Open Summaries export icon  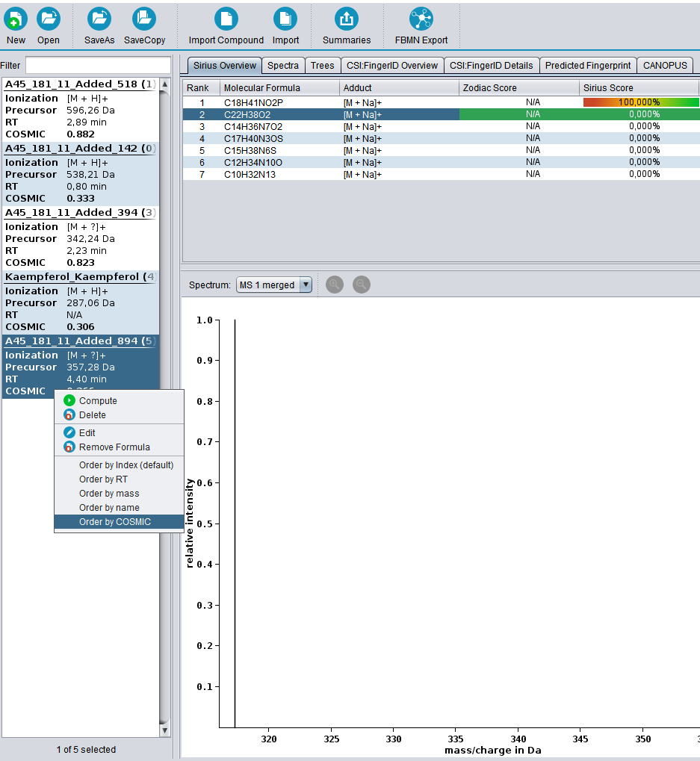[x=347, y=19]
